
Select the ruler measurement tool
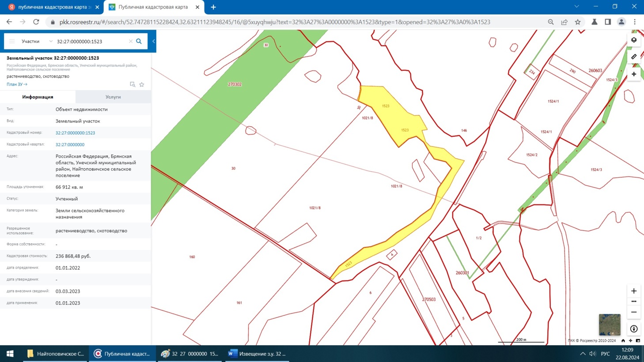point(633,57)
